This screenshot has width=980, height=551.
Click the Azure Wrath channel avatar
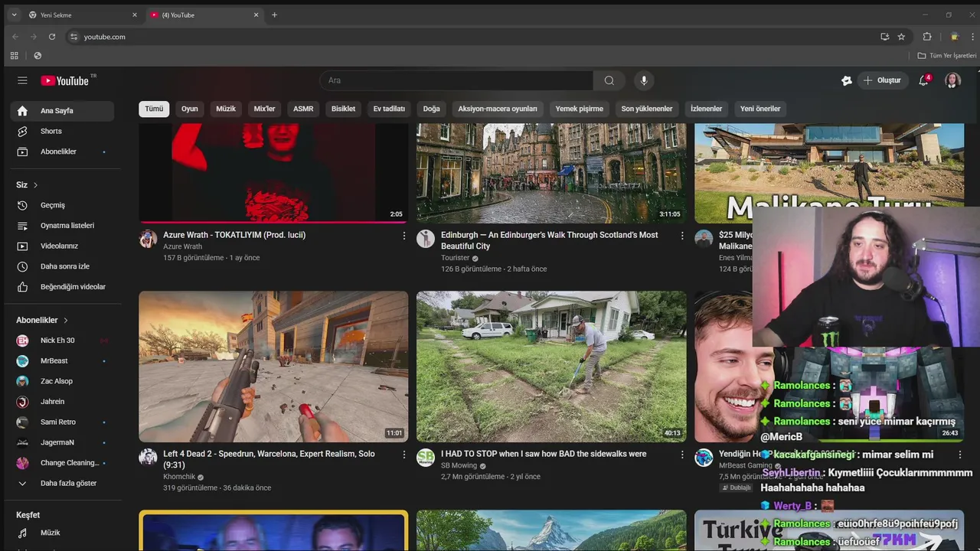148,239
